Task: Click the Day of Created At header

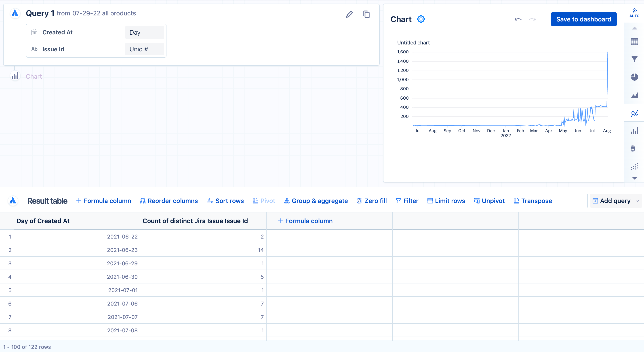Action: pyautogui.click(x=43, y=221)
